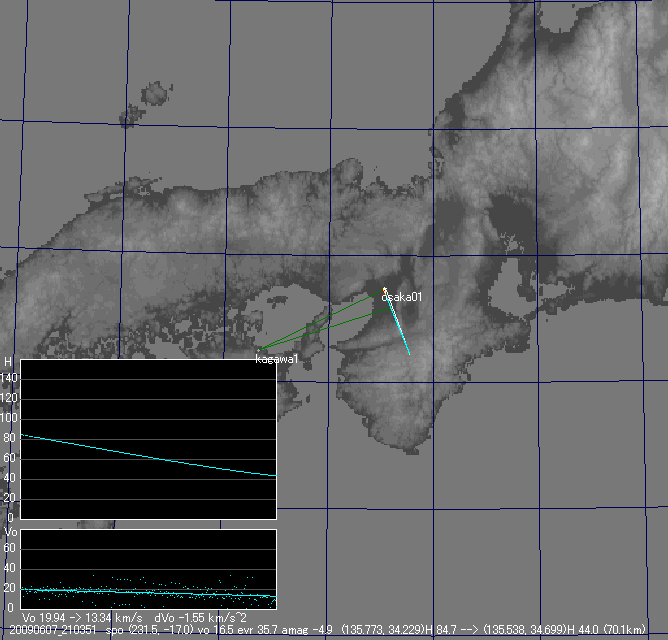Image resolution: width=668 pixels, height=640 pixels.
Task: Click the 'H' axis title
Action: 8,362
